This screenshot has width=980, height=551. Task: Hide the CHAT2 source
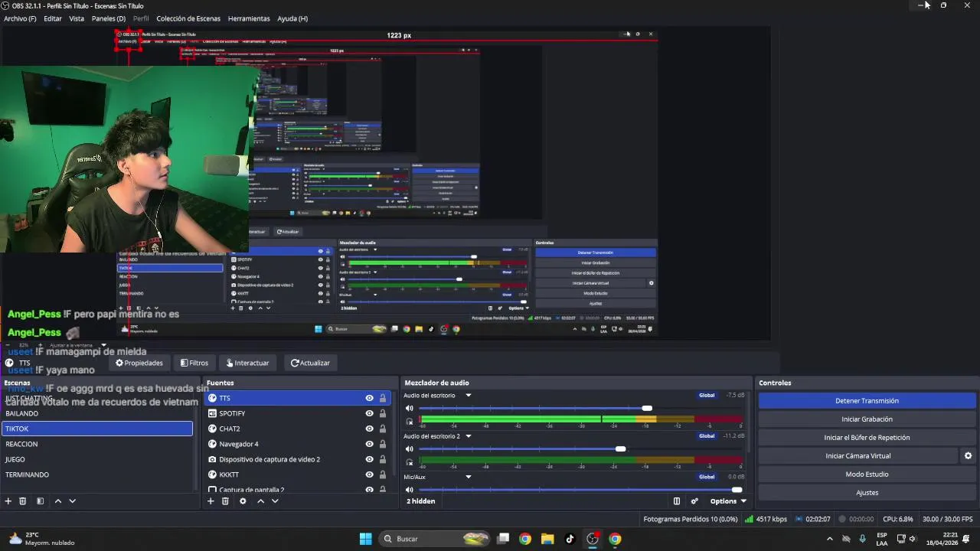369,429
